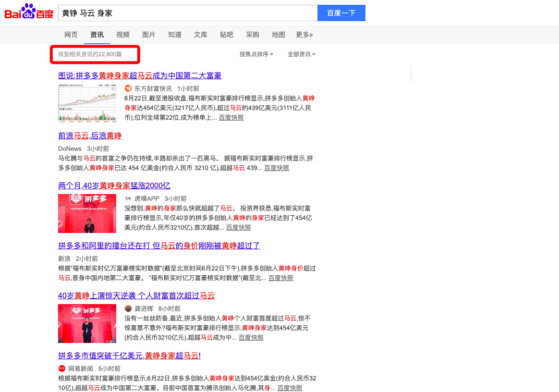Click 百度快照 link under 新浪 result
Image resolution: width=559 pixels, height=392 pixels.
tap(280, 278)
